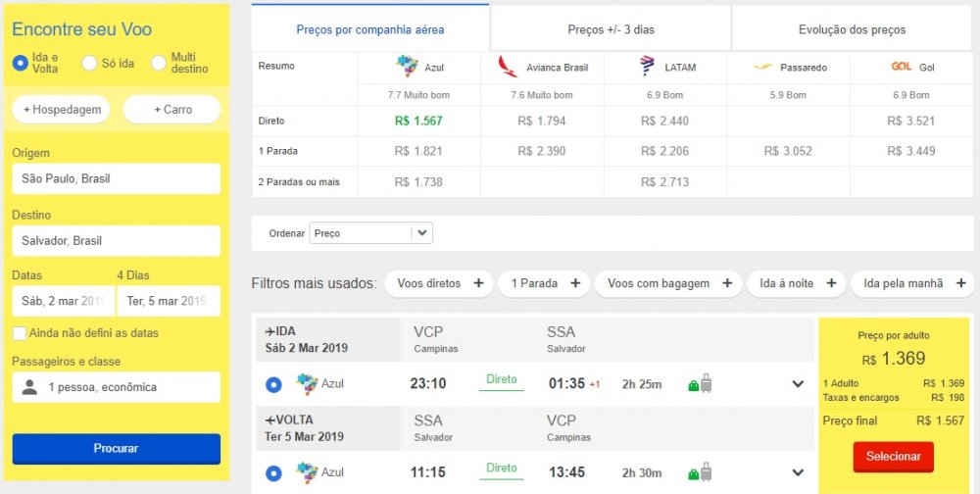
Task: Expand return flight details chevron
Action: [798, 473]
